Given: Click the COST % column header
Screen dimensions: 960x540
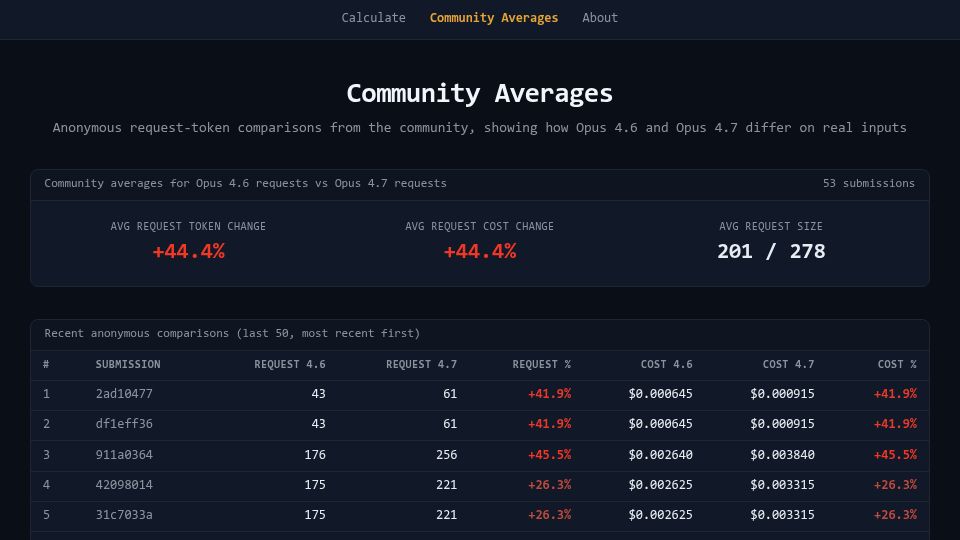Looking at the screenshot, I should pos(897,364).
